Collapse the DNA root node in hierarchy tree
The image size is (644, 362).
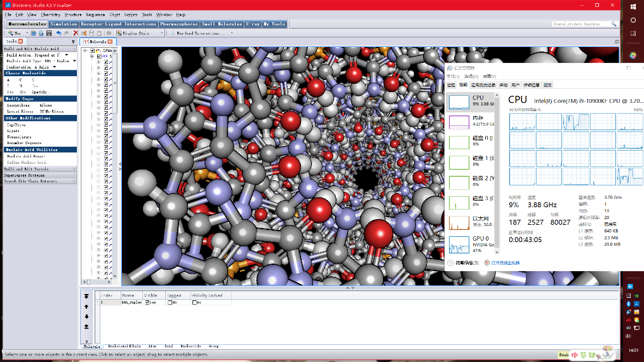coord(86,50)
